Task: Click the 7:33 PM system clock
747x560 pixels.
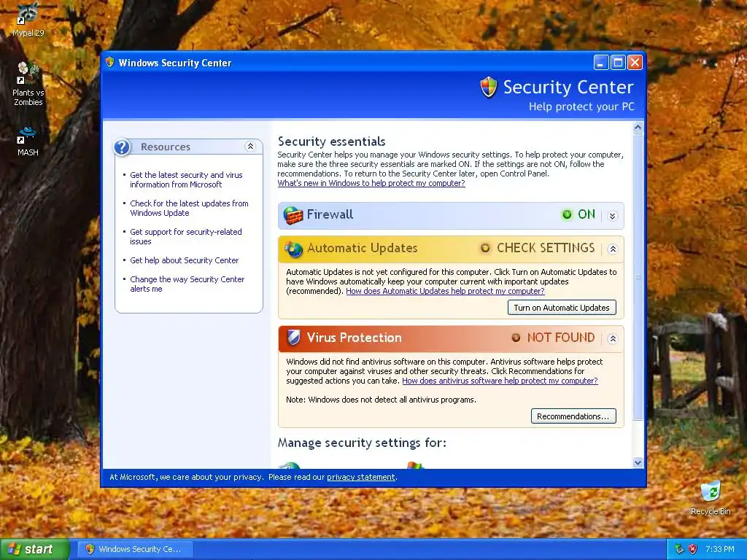Action: pos(719,549)
